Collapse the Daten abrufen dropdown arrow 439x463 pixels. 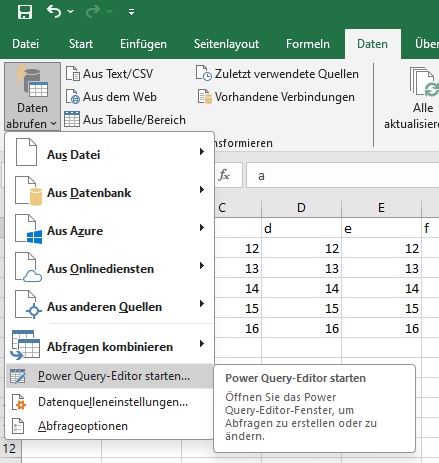[x=54, y=124]
